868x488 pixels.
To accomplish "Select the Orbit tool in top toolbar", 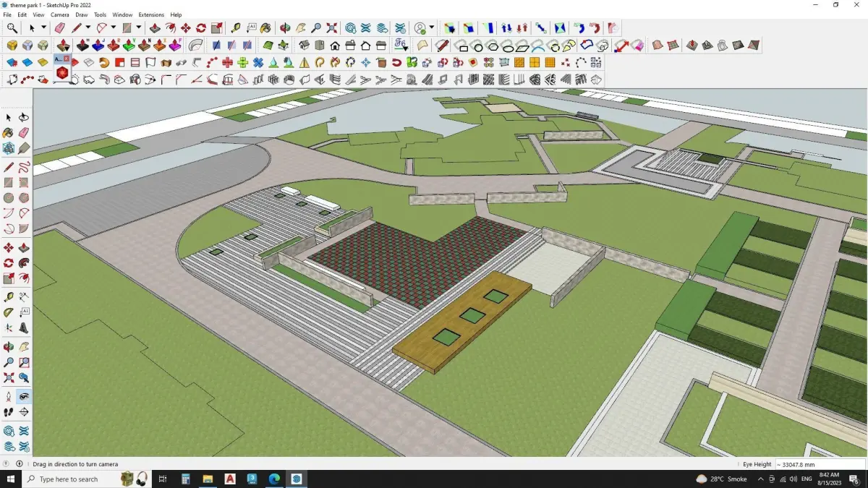I will (285, 28).
